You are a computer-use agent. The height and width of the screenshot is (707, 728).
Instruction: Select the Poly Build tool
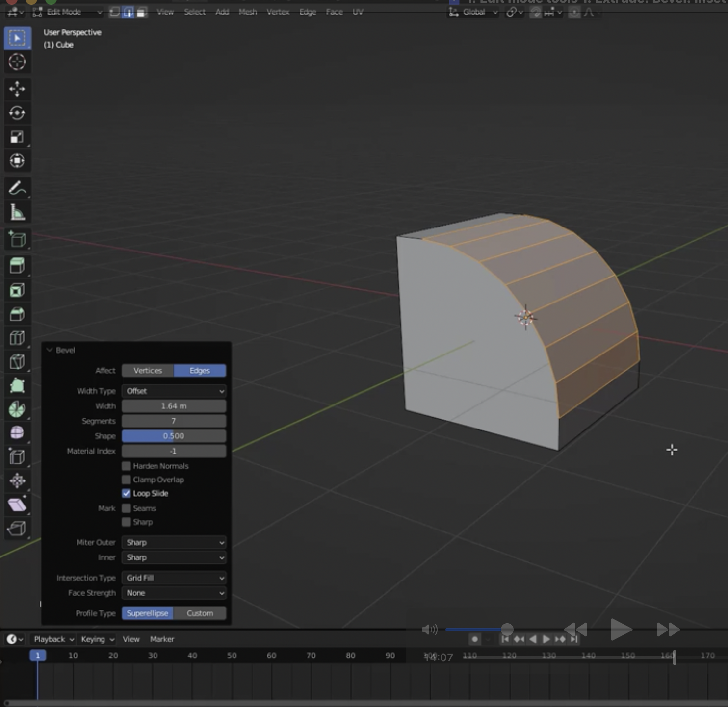pyautogui.click(x=17, y=386)
